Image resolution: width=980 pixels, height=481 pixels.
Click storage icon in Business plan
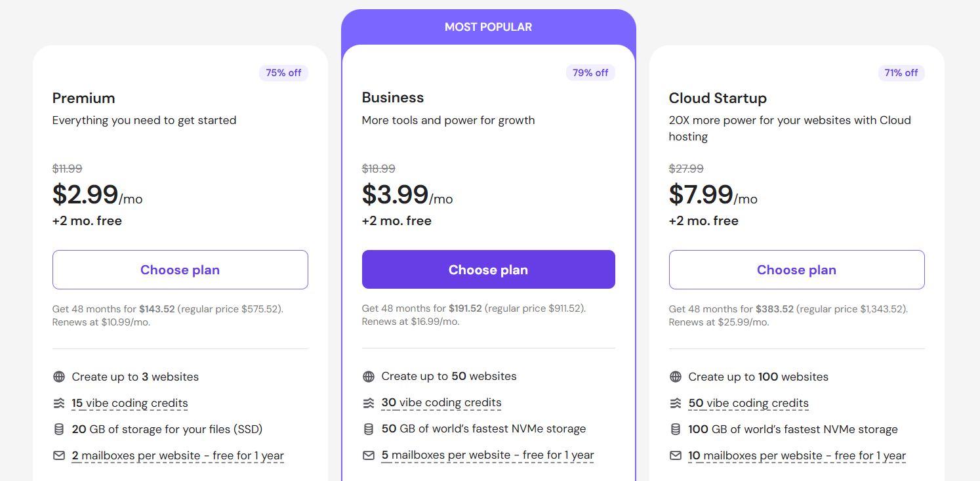tap(369, 429)
